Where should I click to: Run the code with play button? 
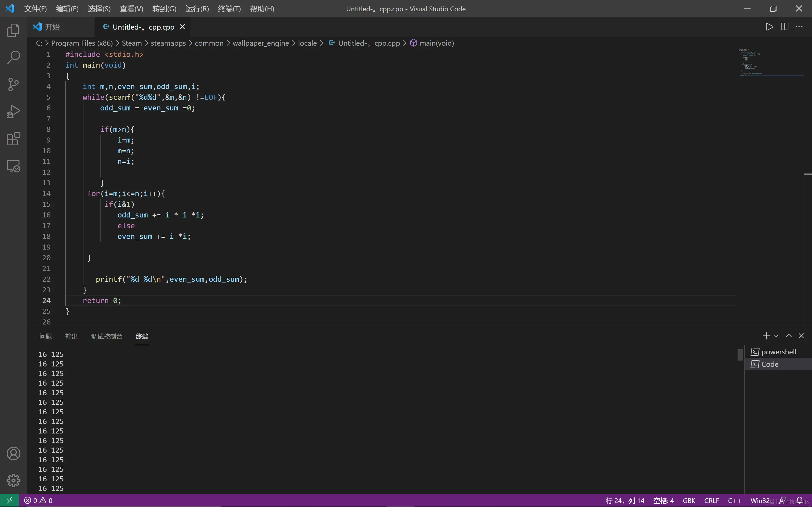click(769, 27)
